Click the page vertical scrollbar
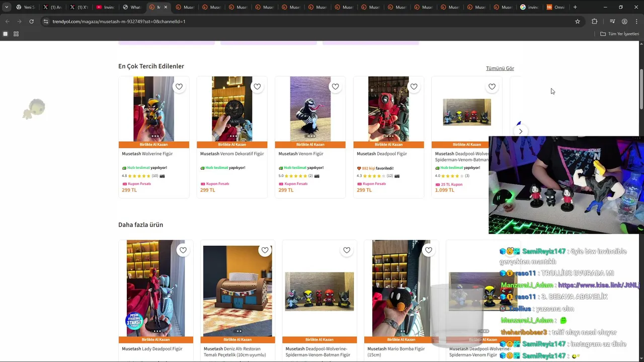Viewport: 644px width, 362px height. (641, 88)
